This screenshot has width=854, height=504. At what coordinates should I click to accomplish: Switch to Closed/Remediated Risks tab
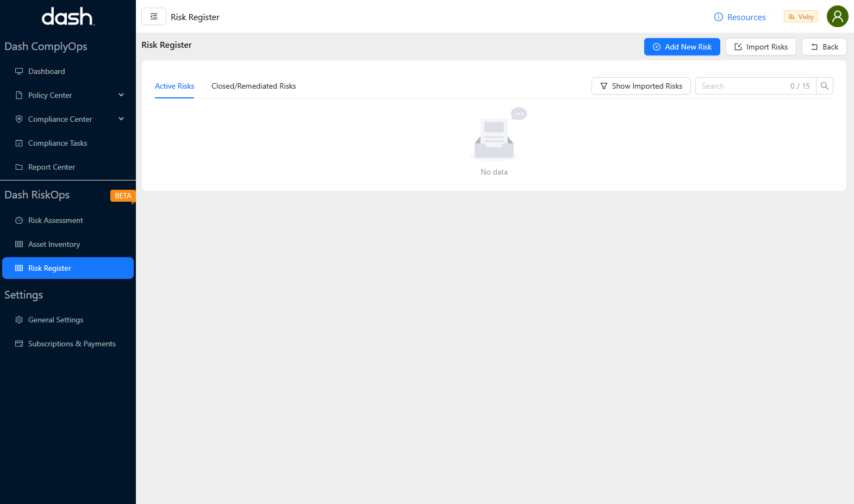(x=253, y=86)
